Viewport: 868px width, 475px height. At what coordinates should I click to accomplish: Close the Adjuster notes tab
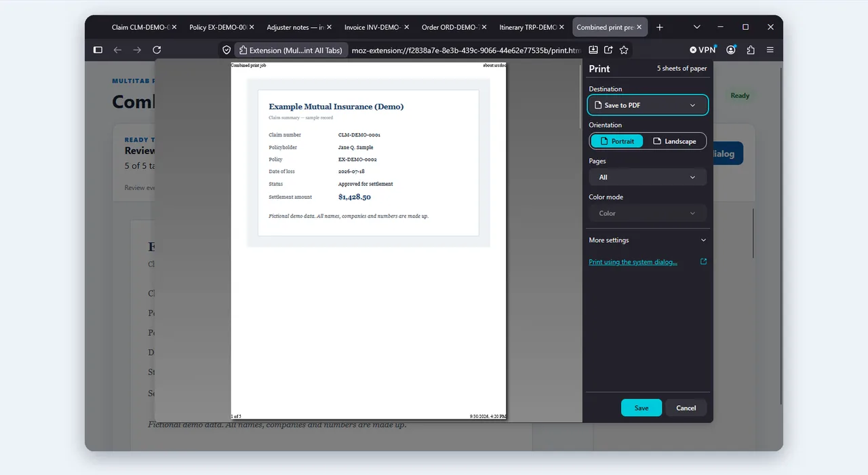[x=330, y=27]
